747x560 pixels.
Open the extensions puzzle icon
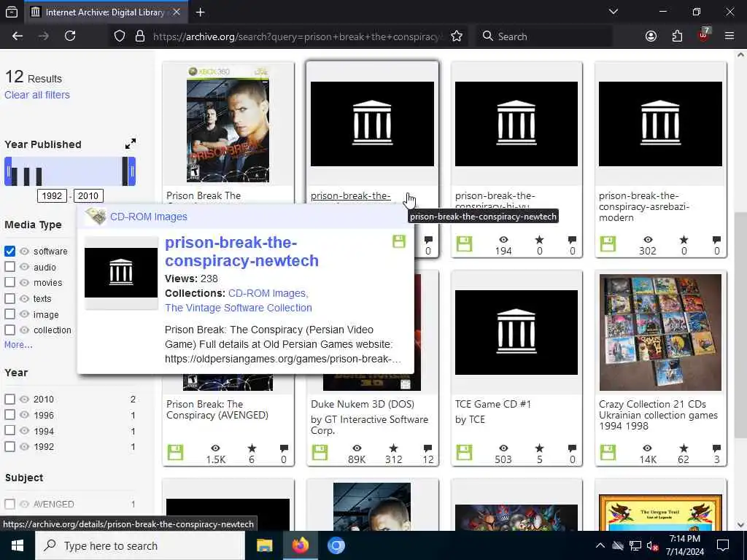tap(677, 36)
